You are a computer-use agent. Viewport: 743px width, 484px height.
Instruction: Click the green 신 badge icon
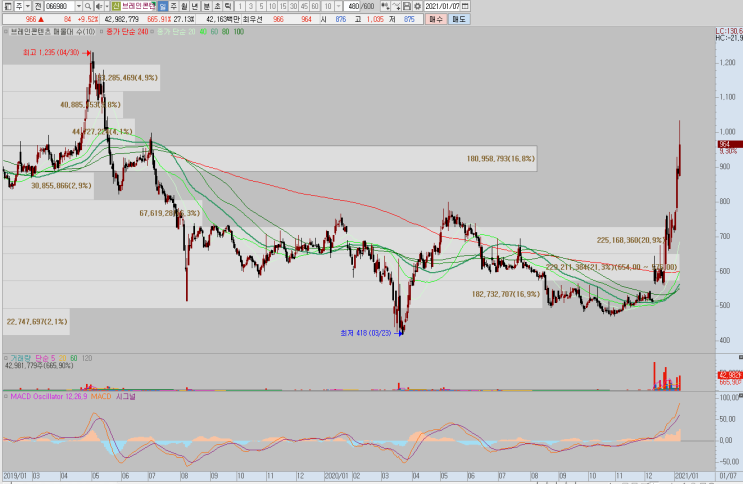coord(116,6)
